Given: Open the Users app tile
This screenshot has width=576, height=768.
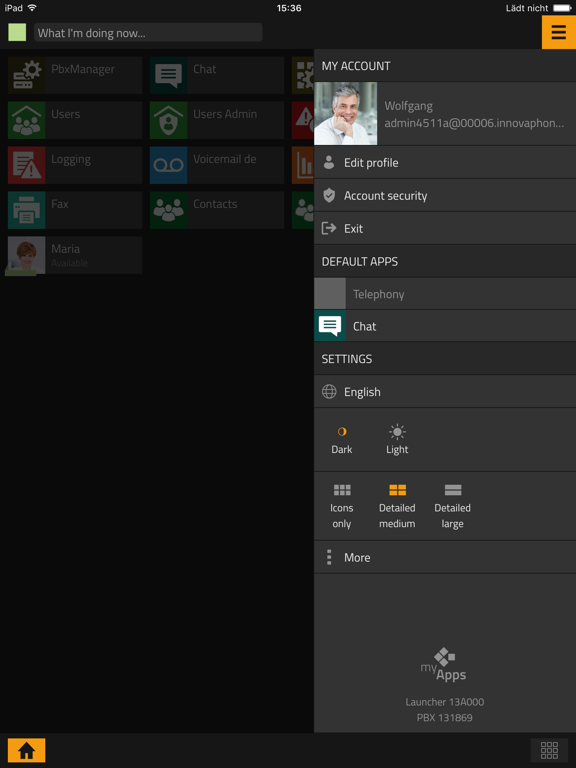Looking at the screenshot, I should [75, 120].
